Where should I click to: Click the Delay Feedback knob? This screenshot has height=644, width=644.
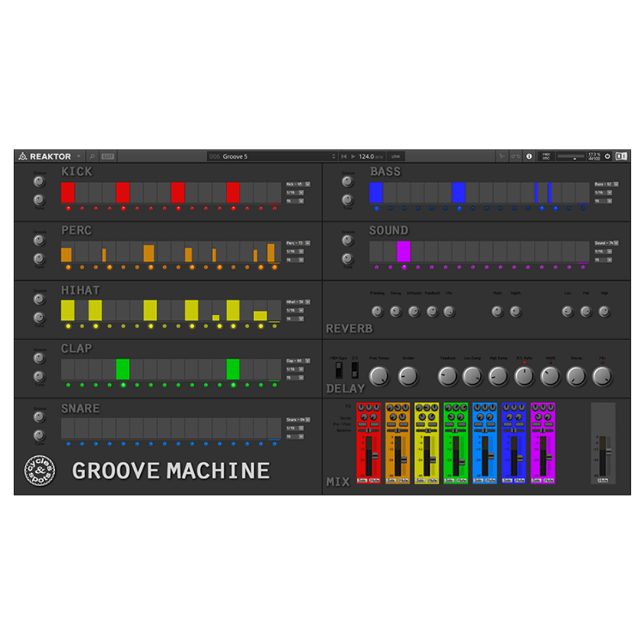448,376
